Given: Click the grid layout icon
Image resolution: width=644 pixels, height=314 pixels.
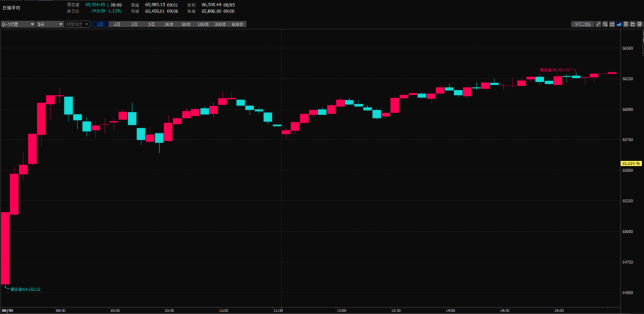Looking at the screenshot, I should pyautogui.click(x=612, y=25).
